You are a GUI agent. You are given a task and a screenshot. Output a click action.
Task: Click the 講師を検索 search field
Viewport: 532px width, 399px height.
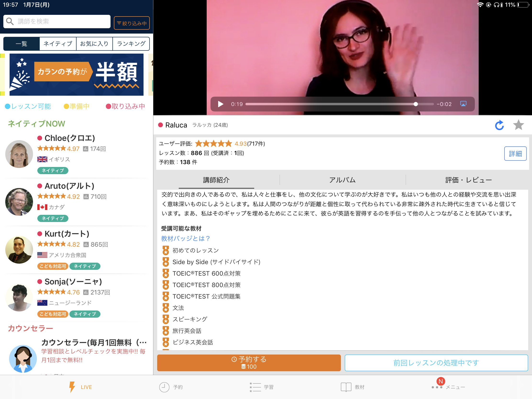point(57,21)
